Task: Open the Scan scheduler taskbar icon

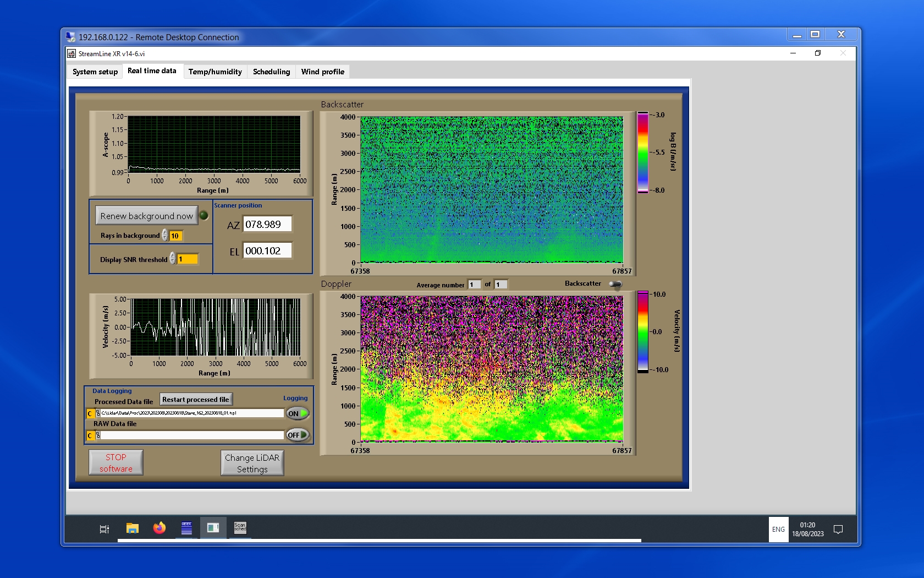Action: coord(240,528)
